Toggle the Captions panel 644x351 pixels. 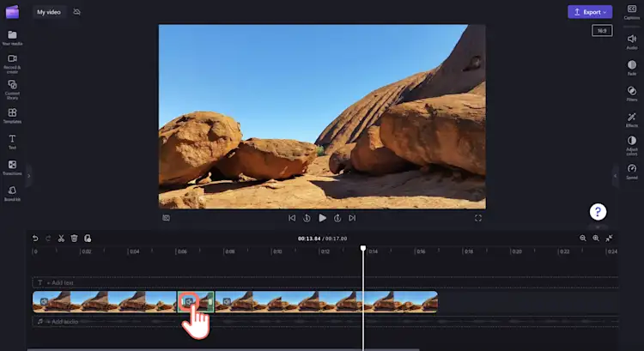click(632, 11)
